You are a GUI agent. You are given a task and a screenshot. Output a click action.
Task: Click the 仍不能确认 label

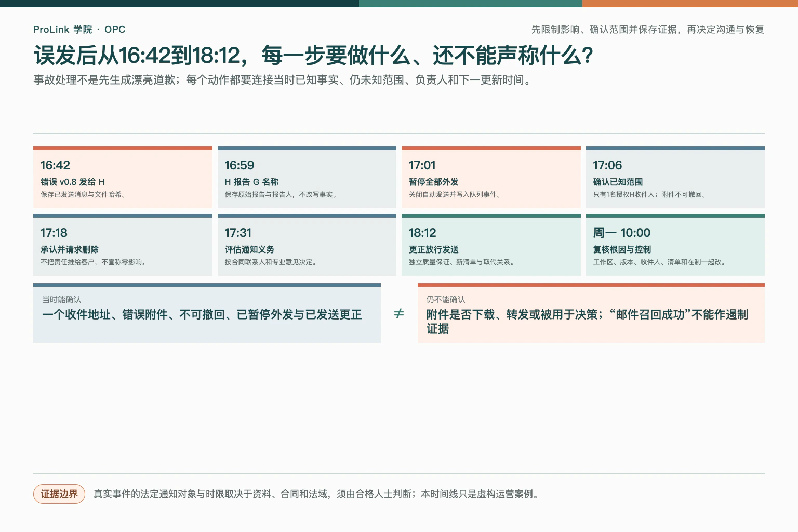coord(446,300)
